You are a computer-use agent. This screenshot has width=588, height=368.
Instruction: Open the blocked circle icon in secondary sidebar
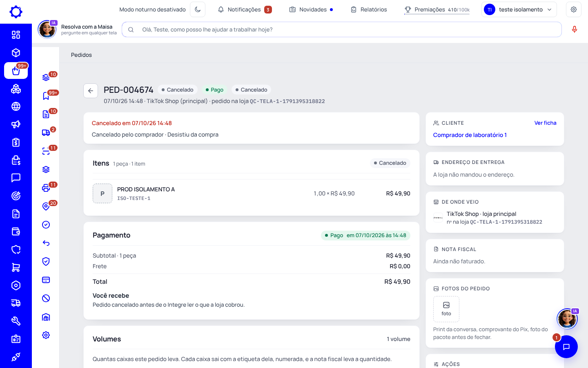click(46, 298)
